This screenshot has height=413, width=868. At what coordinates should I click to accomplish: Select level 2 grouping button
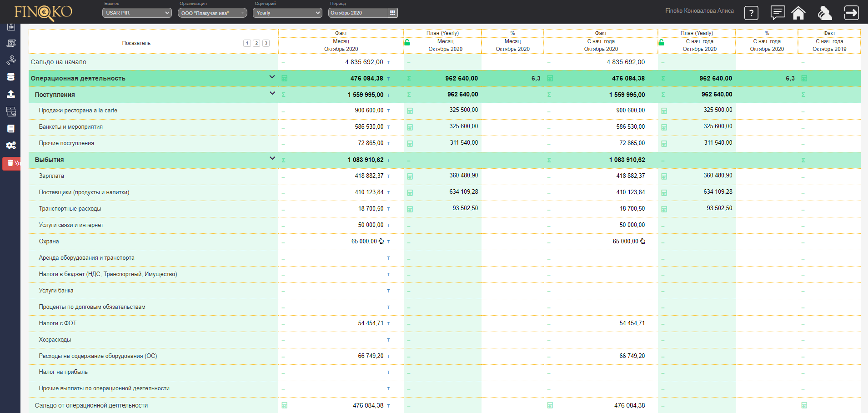click(256, 43)
